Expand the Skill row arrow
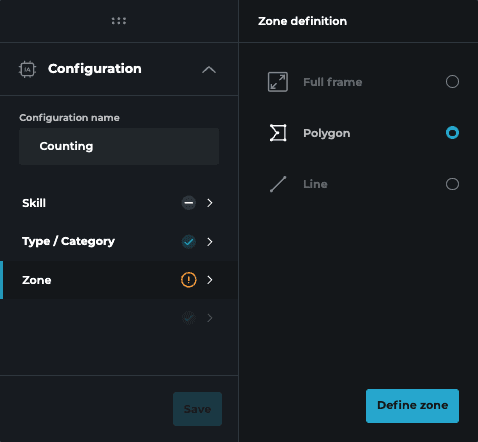 pyautogui.click(x=210, y=203)
